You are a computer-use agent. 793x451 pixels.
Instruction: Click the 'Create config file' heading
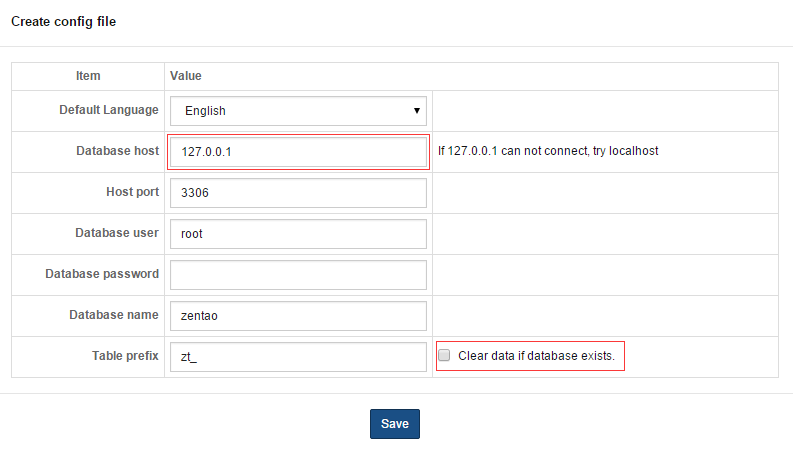coord(63,21)
